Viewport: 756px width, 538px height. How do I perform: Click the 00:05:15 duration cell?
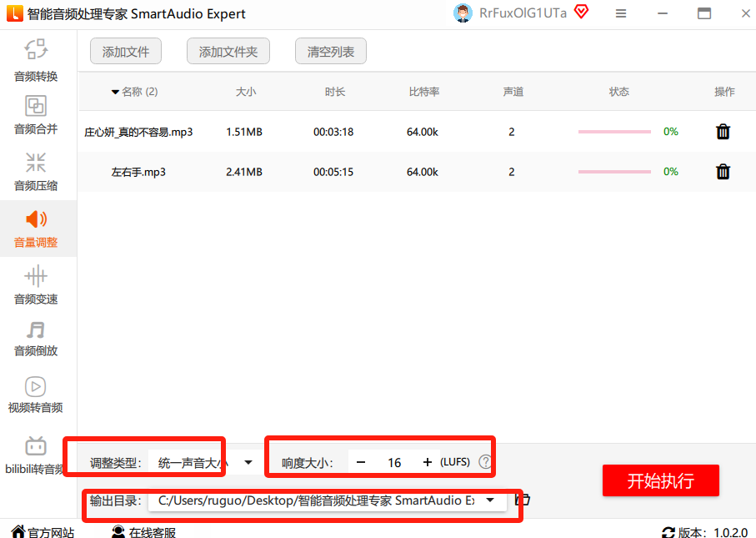[x=333, y=172]
